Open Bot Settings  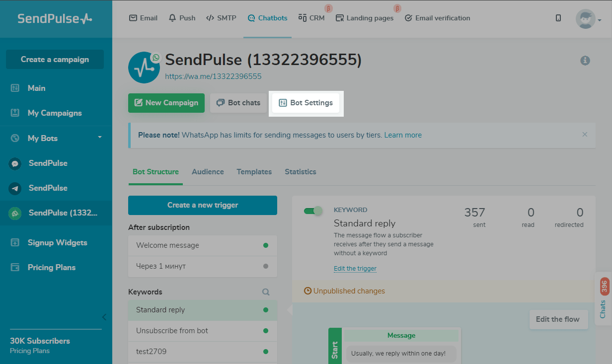click(x=306, y=103)
